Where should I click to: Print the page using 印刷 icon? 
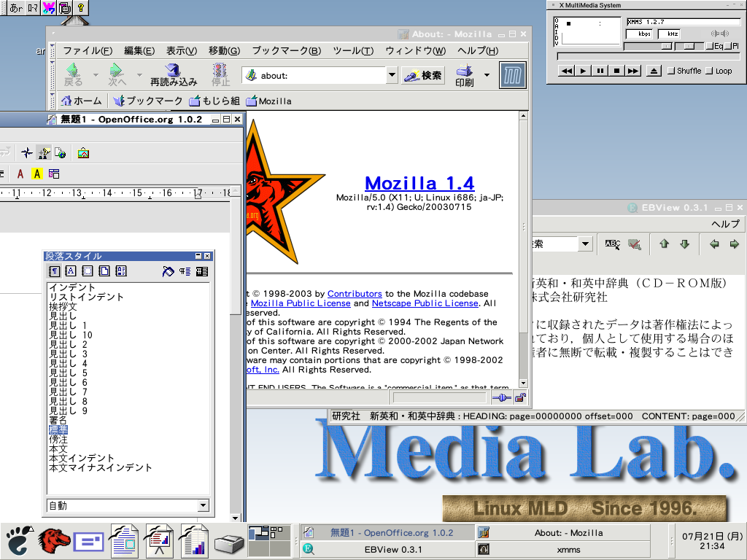(465, 75)
